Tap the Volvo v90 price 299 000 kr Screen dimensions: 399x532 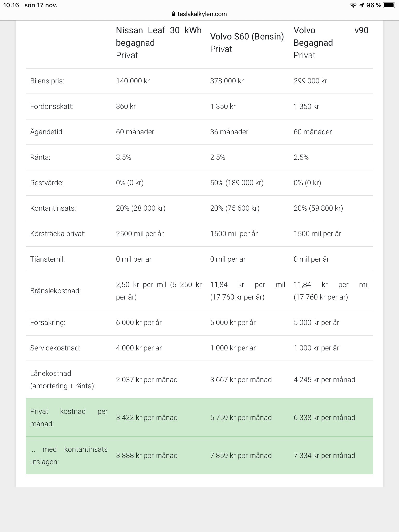click(310, 81)
